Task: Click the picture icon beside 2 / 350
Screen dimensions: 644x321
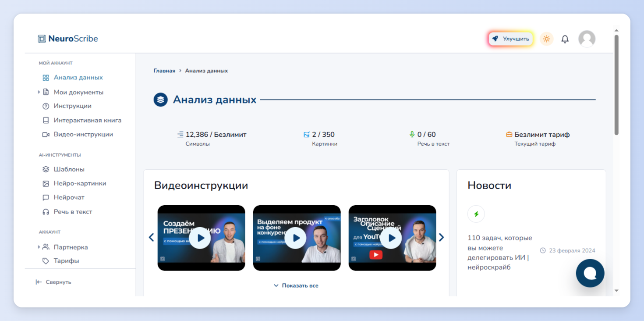Action: point(307,135)
